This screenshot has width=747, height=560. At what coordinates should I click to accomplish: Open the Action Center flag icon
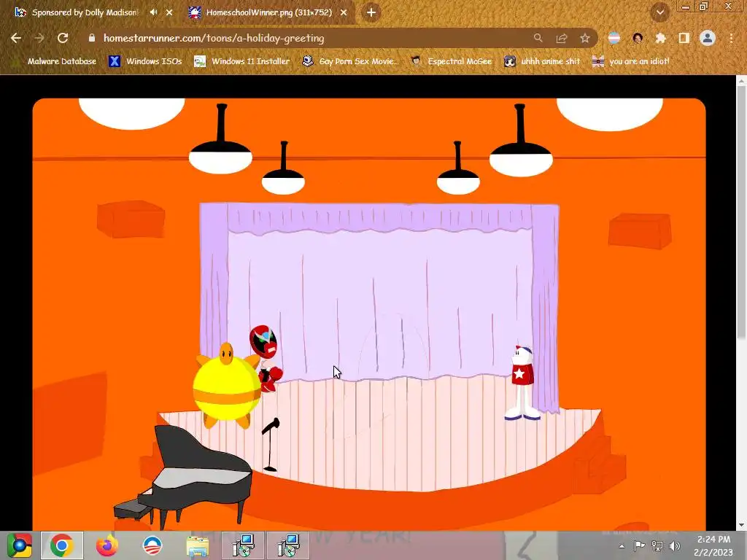pos(639,545)
